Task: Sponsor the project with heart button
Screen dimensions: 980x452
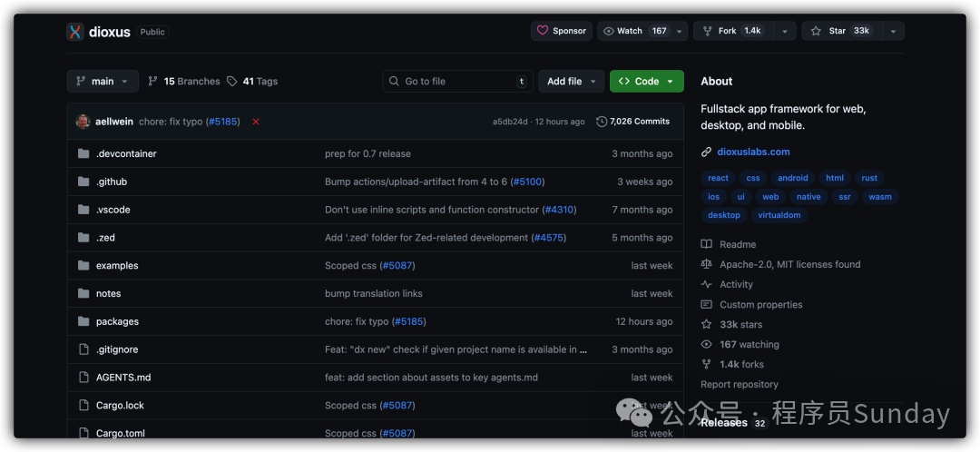Action: click(x=562, y=31)
